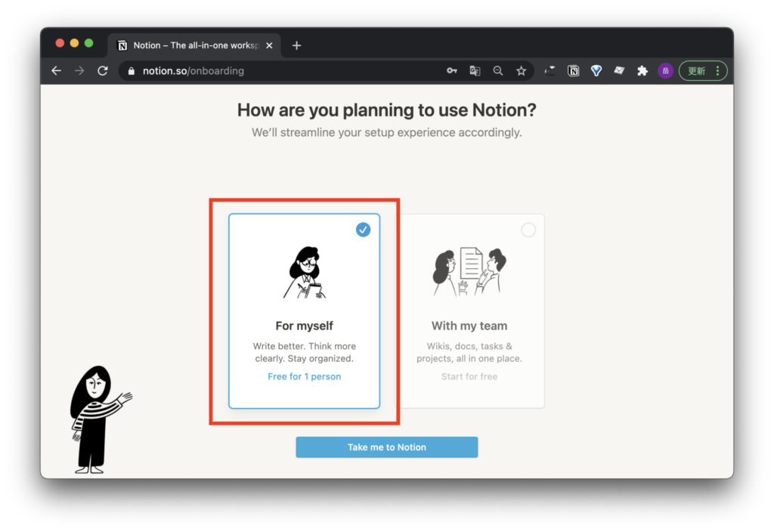
Task: Bookmark this page with the star
Action: coord(522,71)
